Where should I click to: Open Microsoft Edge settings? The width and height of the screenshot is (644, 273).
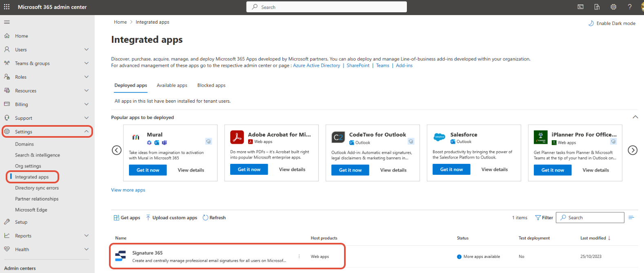tap(31, 210)
